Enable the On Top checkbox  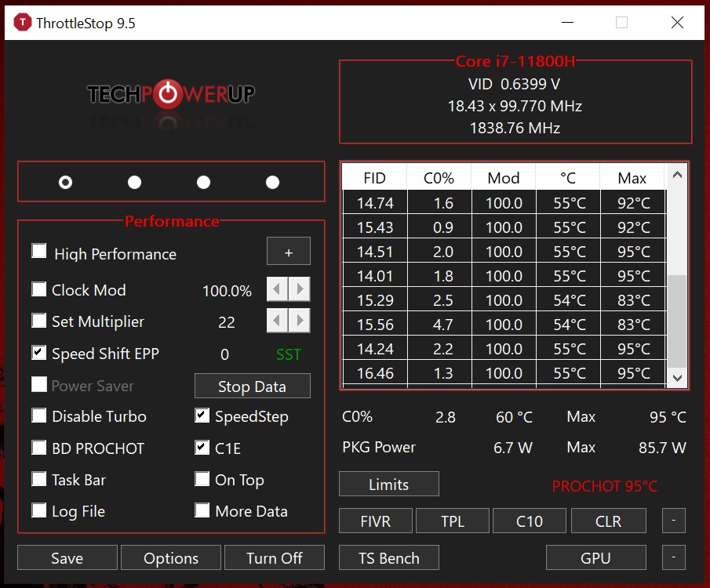tap(202, 478)
